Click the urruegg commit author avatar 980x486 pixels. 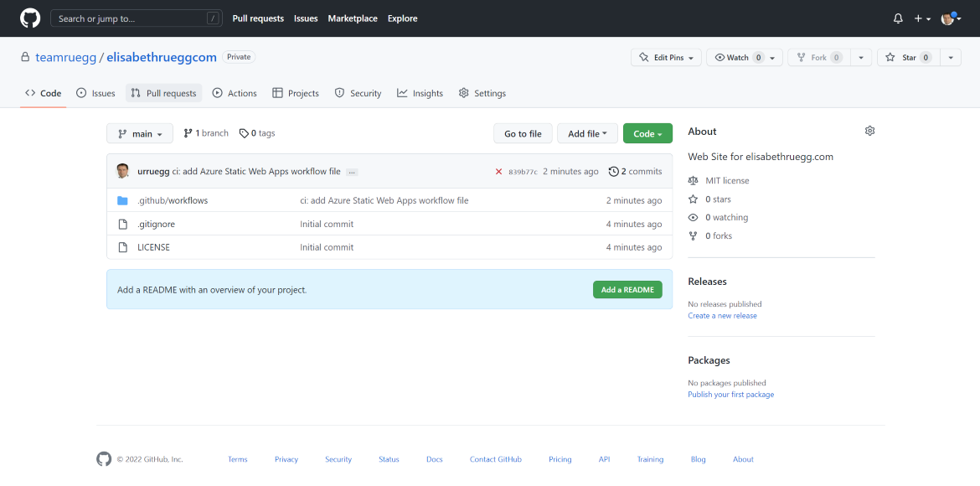click(x=123, y=172)
